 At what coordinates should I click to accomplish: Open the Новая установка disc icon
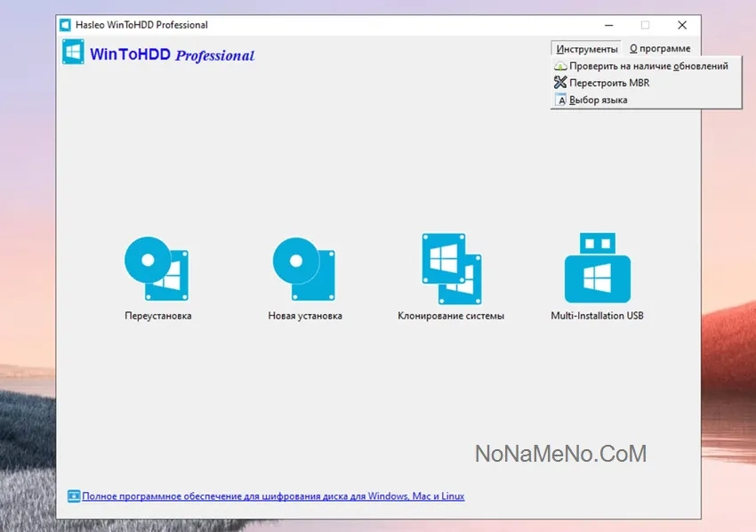[304, 268]
